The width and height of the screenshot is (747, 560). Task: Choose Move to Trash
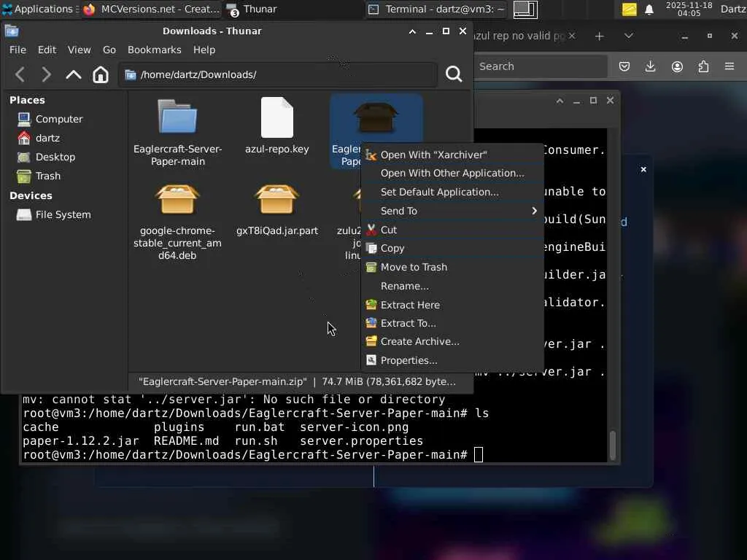[452, 267]
